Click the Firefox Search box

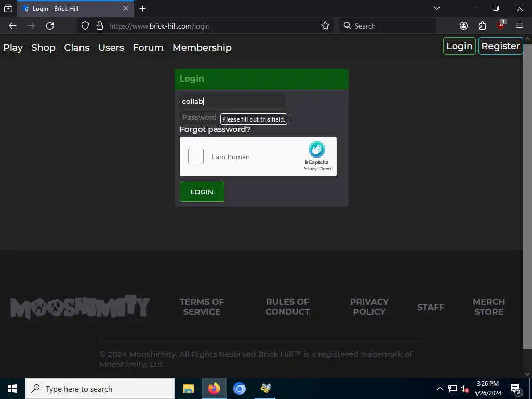tap(388, 26)
